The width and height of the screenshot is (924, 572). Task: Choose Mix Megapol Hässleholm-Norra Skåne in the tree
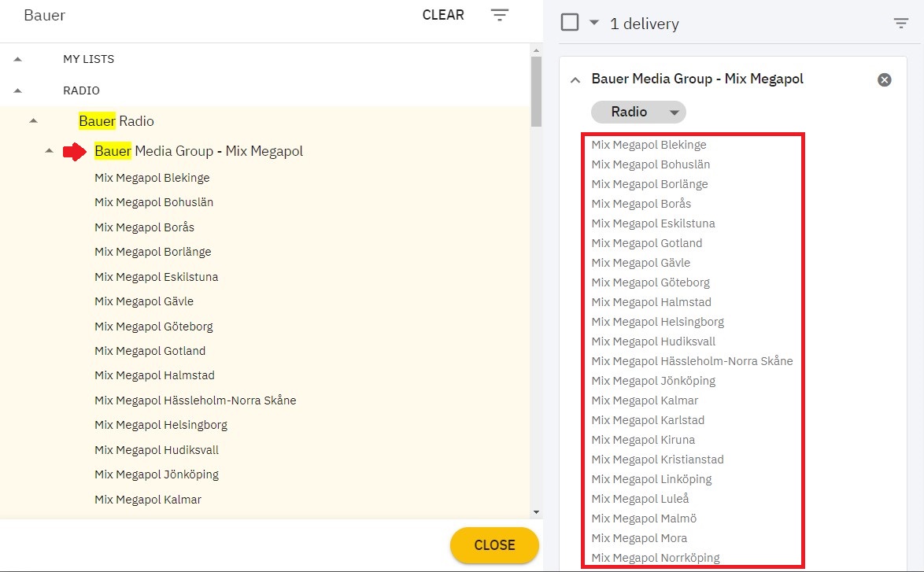tap(195, 400)
